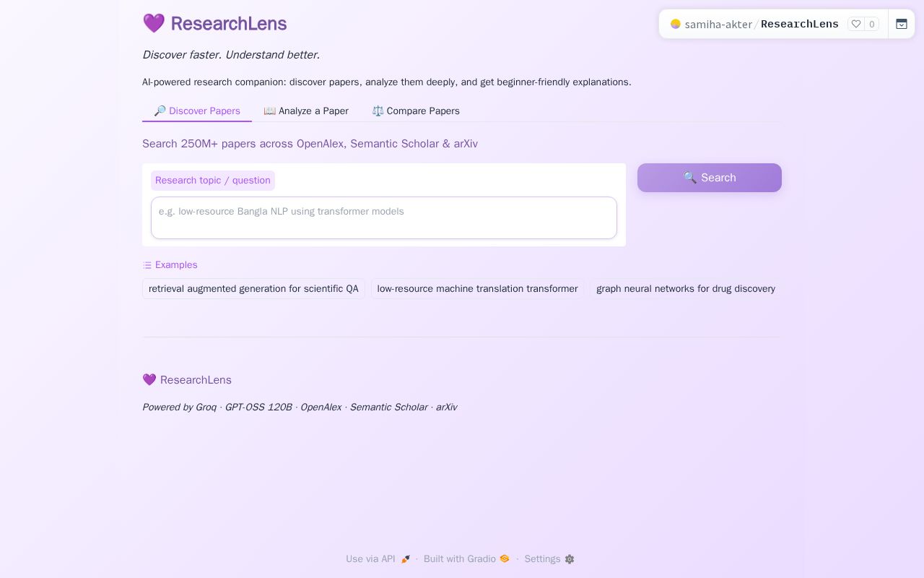
Task: Select example 'graph neural networks for drug discovery'
Action: point(686,289)
